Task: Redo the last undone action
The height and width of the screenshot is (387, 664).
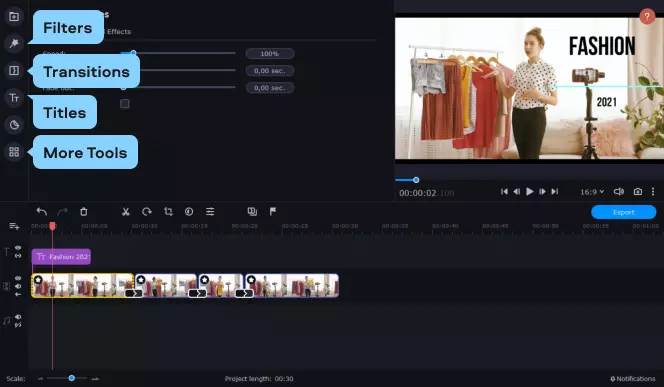Action: tap(62, 211)
